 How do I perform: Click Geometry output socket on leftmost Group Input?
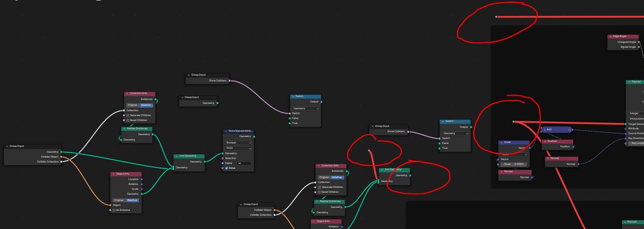61,152
